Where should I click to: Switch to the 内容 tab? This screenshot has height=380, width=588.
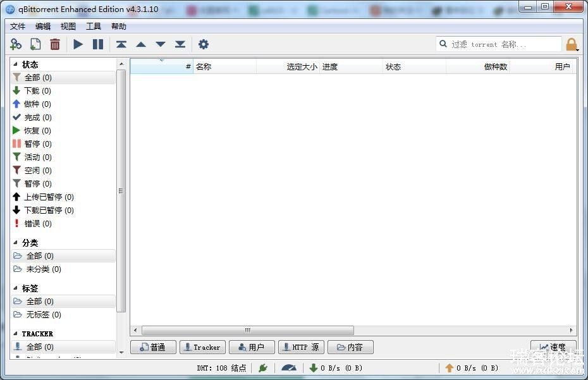(x=350, y=347)
